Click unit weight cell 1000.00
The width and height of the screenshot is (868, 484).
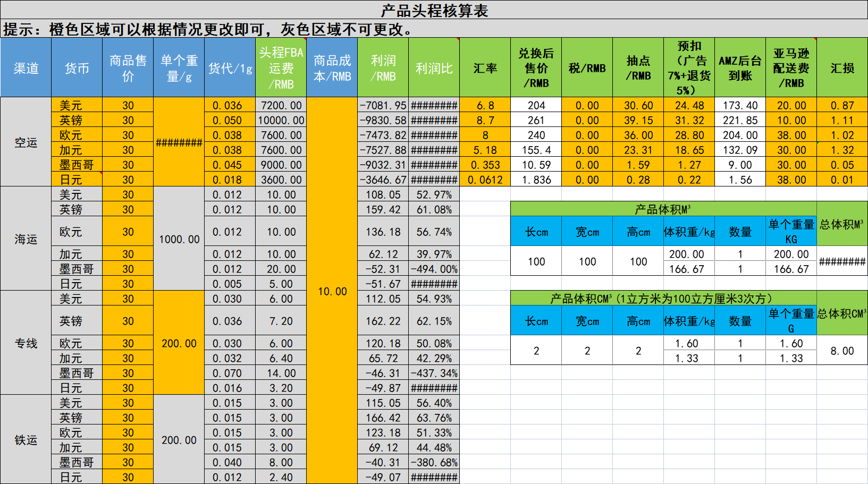pos(179,239)
